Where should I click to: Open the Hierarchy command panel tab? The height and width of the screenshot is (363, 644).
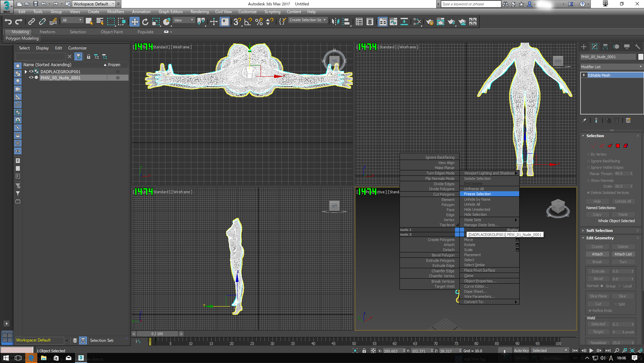(605, 47)
